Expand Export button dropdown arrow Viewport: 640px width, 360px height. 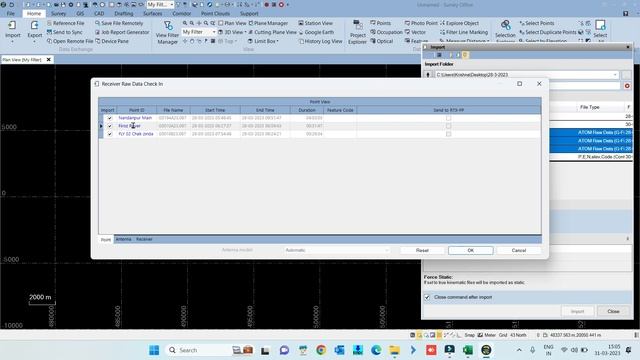35,42
